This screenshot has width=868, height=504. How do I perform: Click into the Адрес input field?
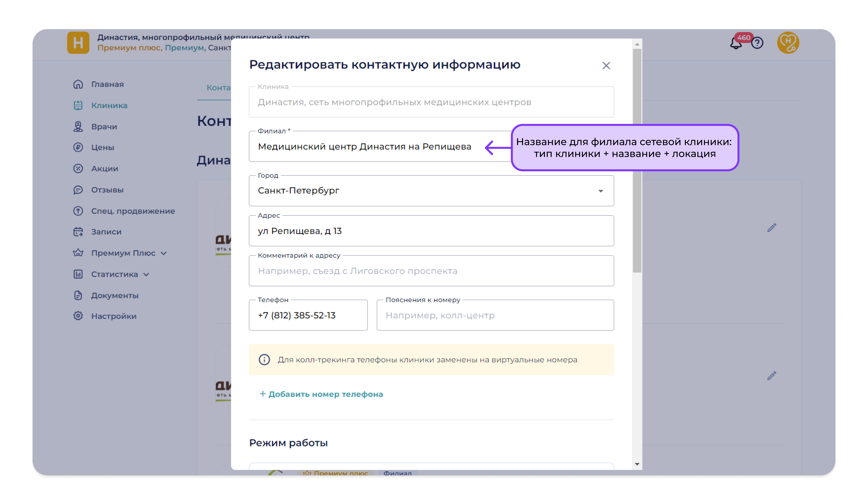coord(431,231)
